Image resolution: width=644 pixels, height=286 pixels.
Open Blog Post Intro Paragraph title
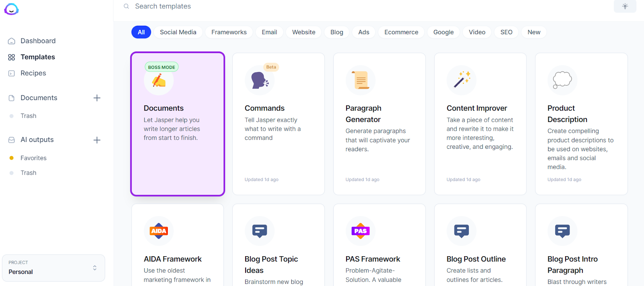572,265
